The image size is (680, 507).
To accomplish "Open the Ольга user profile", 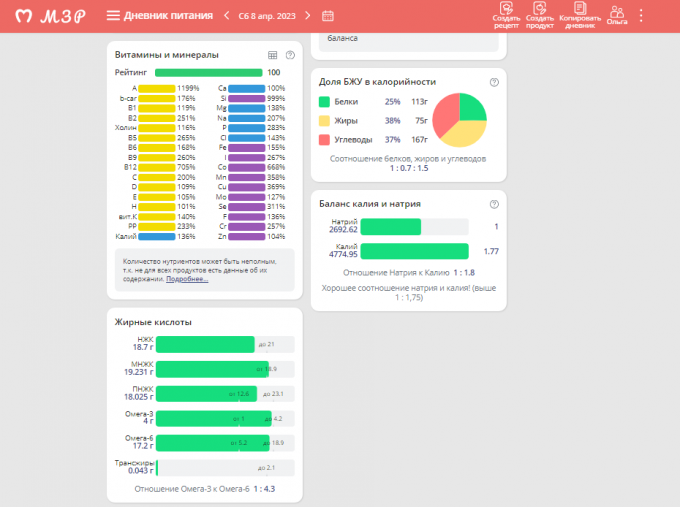I will 617,15.
